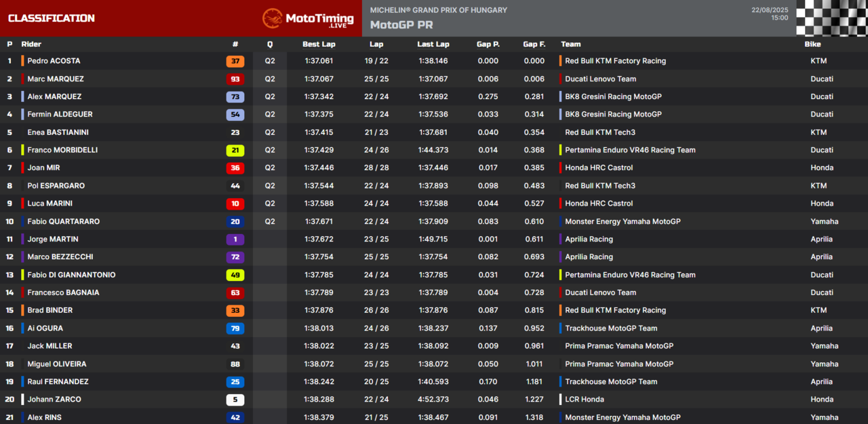Click Q2 status in Quartararo's row
The width and height of the screenshot is (868, 424).
point(270,221)
